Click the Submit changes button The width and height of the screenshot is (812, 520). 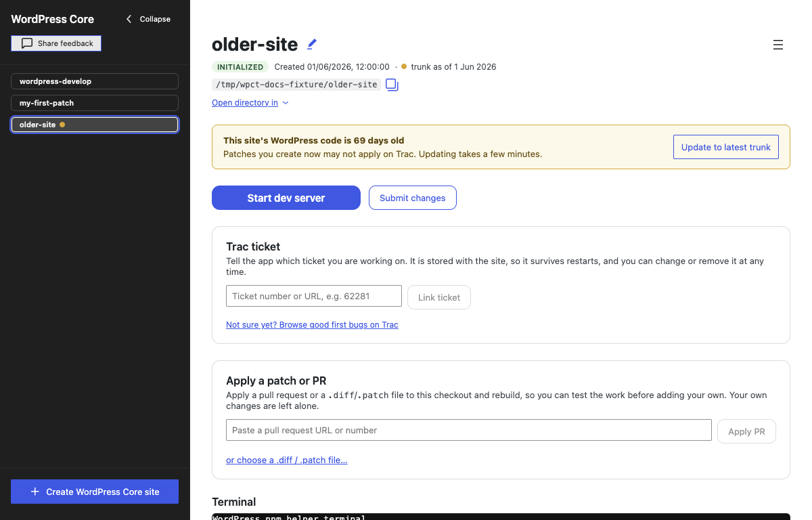click(x=413, y=198)
